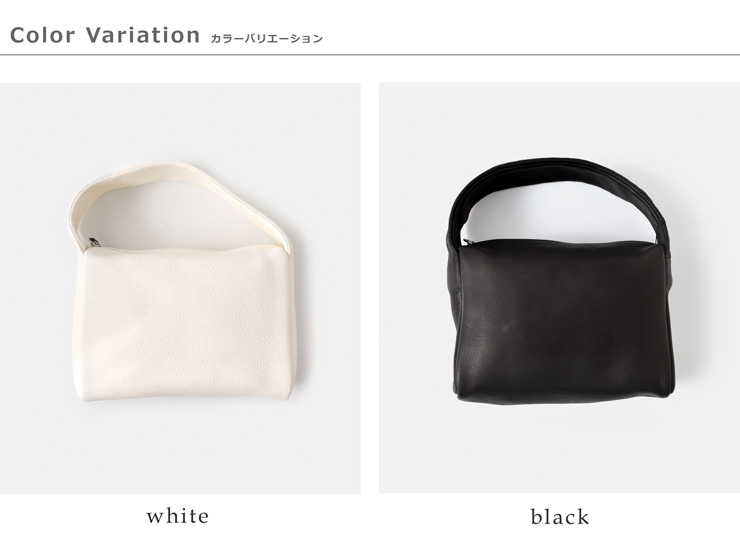Click the zipper pull on white bag
This screenshot has width=740, height=534.
[95, 242]
